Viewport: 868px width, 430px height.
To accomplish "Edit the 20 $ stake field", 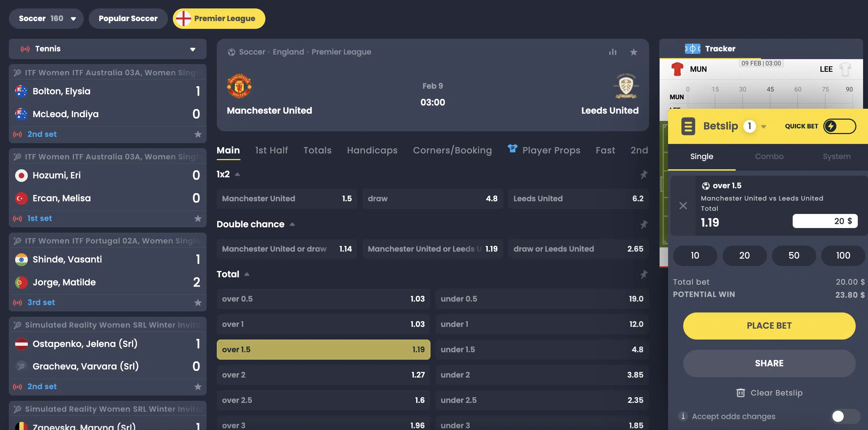I will click(825, 221).
